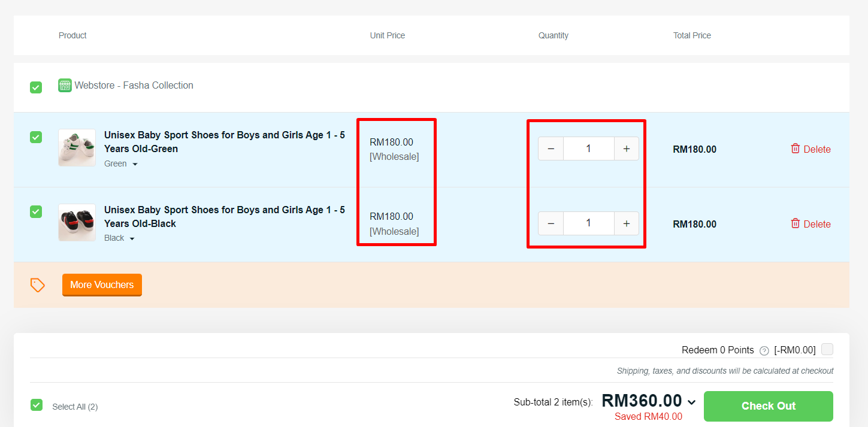Toggle the Select All checkbox
The image size is (868, 427).
tap(37, 405)
